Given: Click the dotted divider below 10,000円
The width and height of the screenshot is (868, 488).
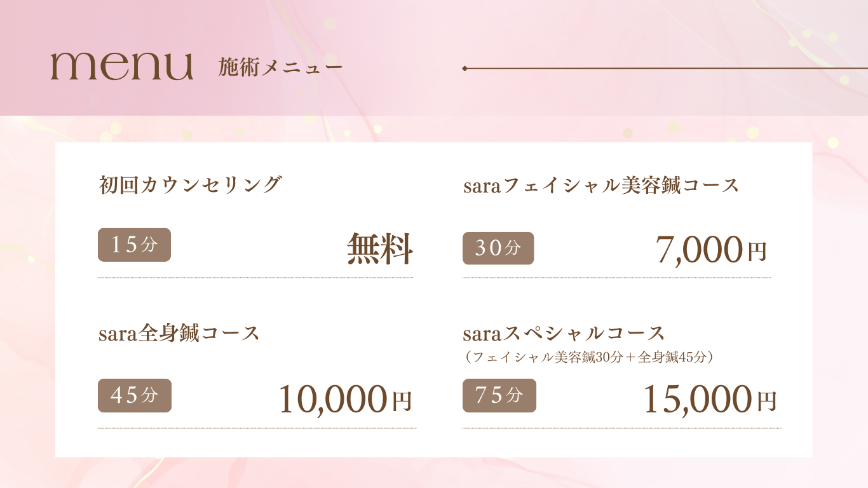Looking at the screenshot, I should click(257, 428).
